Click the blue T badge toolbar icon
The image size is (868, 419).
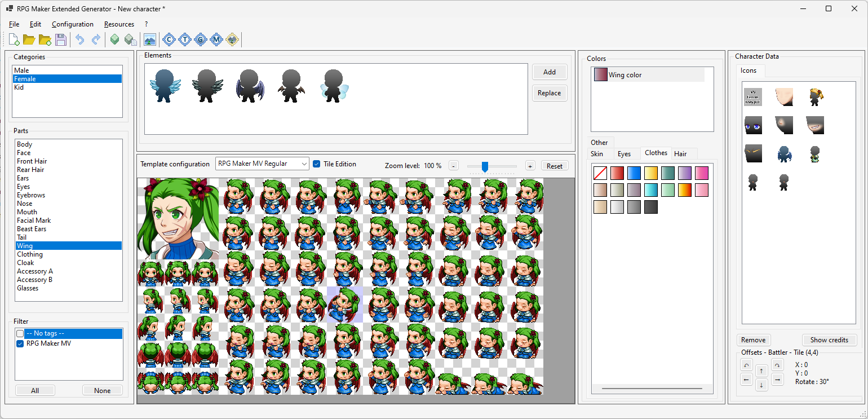[184, 39]
